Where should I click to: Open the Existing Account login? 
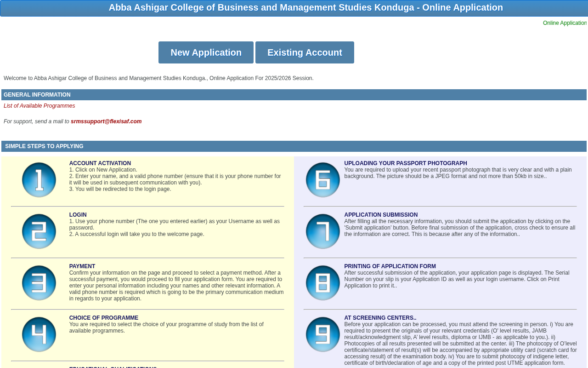[305, 52]
